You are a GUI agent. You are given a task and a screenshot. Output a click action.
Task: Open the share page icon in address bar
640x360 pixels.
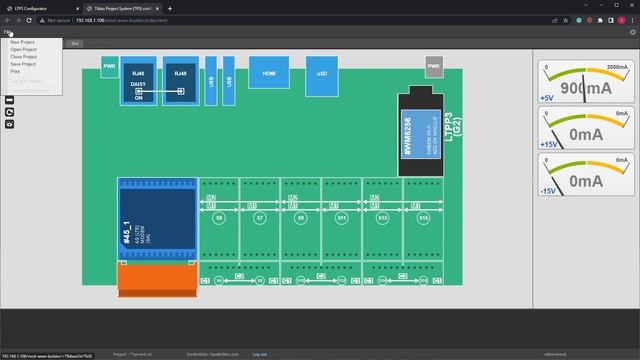[x=555, y=20]
